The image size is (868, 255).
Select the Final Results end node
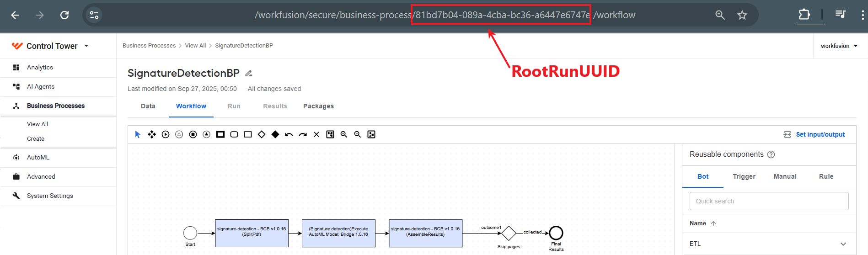pyautogui.click(x=556, y=233)
